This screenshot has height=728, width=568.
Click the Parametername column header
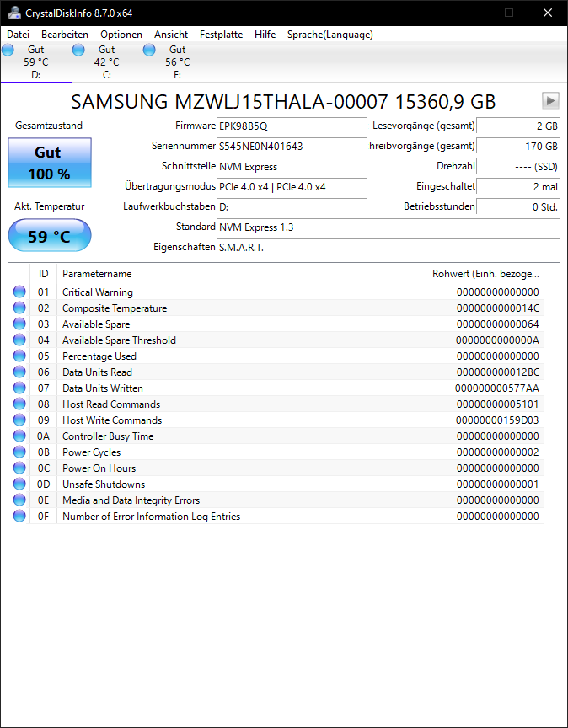[241, 274]
